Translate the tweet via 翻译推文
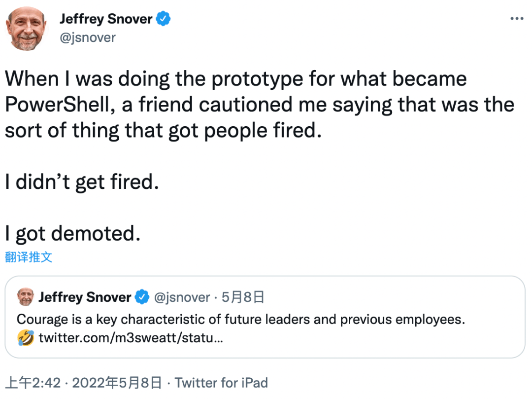The width and height of the screenshot is (532, 399). click(x=29, y=256)
